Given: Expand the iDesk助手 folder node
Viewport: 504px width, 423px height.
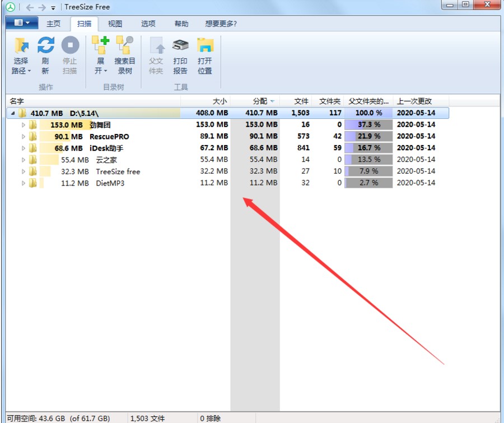Looking at the screenshot, I should (24, 148).
